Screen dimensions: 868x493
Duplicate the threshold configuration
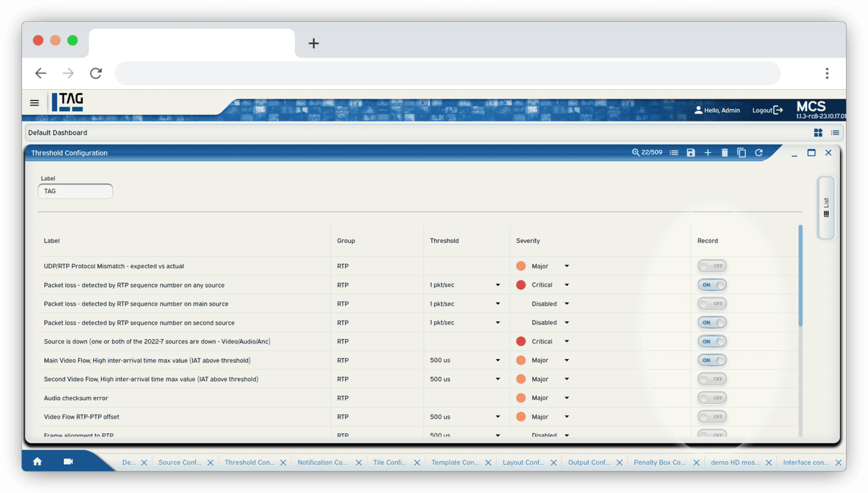tap(742, 152)
